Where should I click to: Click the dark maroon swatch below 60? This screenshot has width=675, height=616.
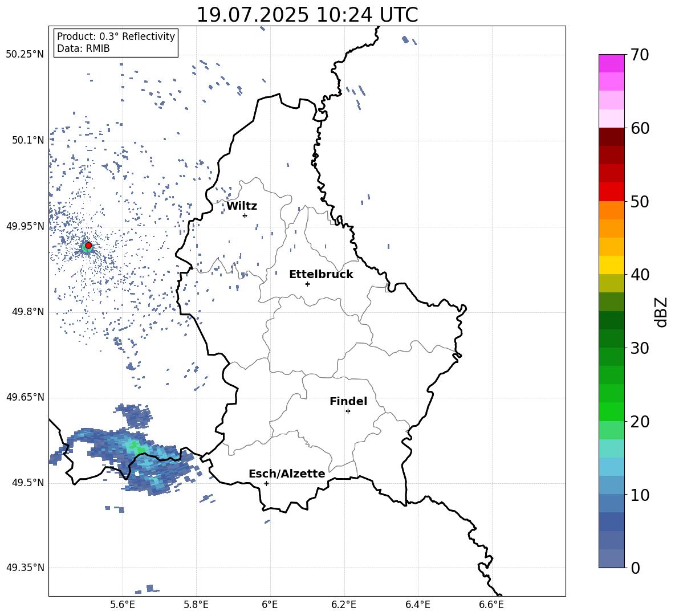[612, 137]
